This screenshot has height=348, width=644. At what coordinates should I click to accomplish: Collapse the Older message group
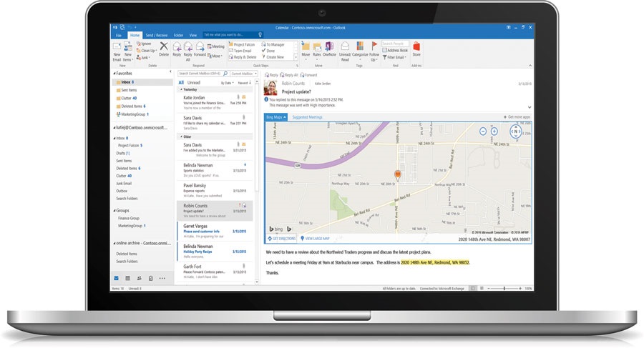pyautogui.click(x=181, y=136)
